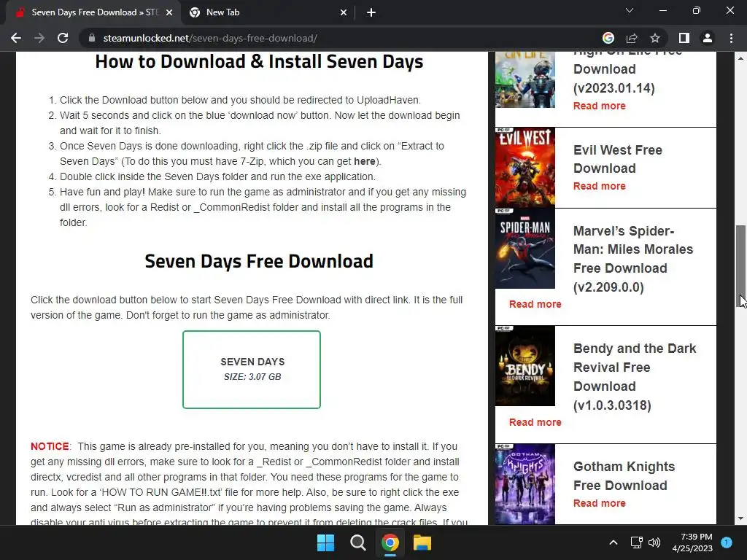Viewport: 747px width, 560px height.
Task: Click the lock icon in address bar
Action: 92,38
